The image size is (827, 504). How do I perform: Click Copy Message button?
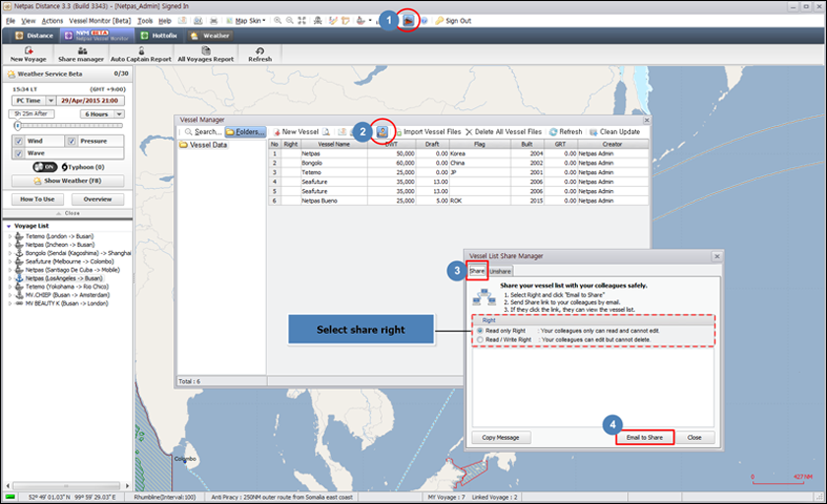tap(500, 438)
